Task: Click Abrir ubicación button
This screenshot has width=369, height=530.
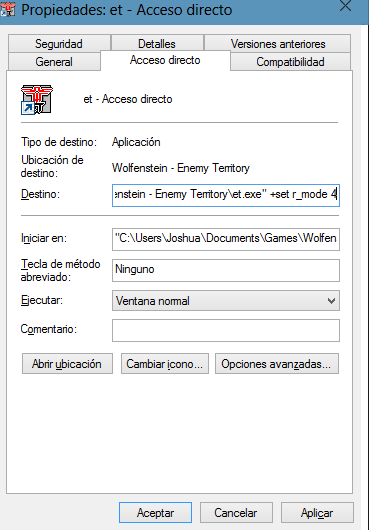Action: pos(67,364)
